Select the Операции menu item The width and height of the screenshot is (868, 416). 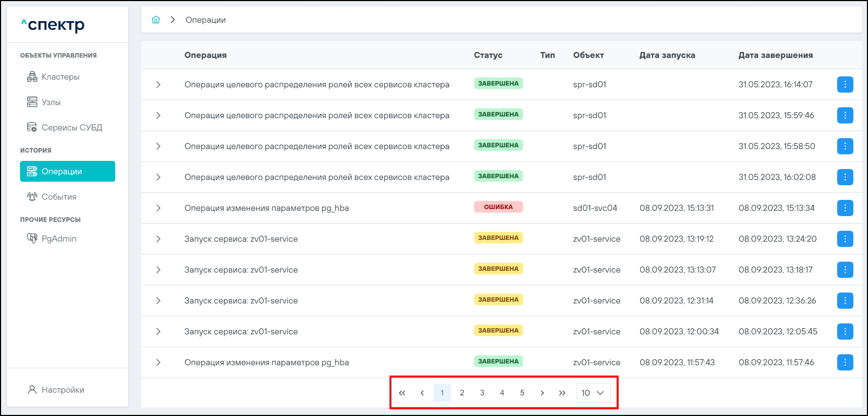pyautogui.click(x=68, y=172)
